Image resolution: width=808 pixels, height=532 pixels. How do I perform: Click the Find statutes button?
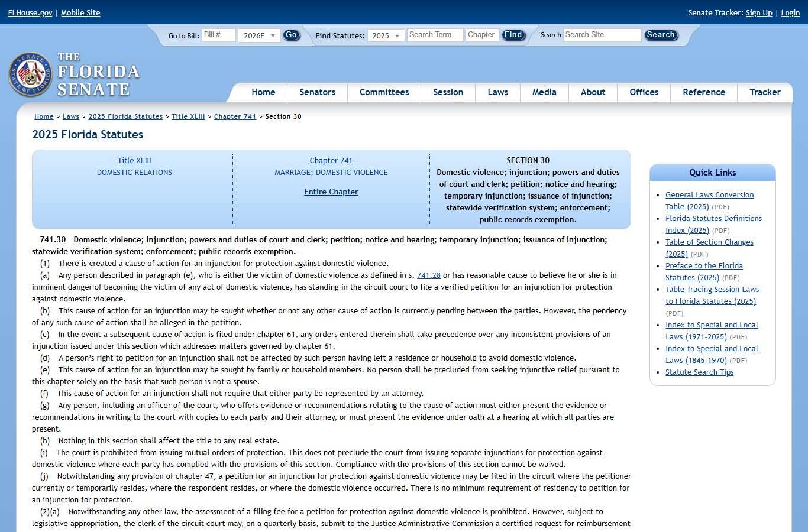(x=513, y=35)
